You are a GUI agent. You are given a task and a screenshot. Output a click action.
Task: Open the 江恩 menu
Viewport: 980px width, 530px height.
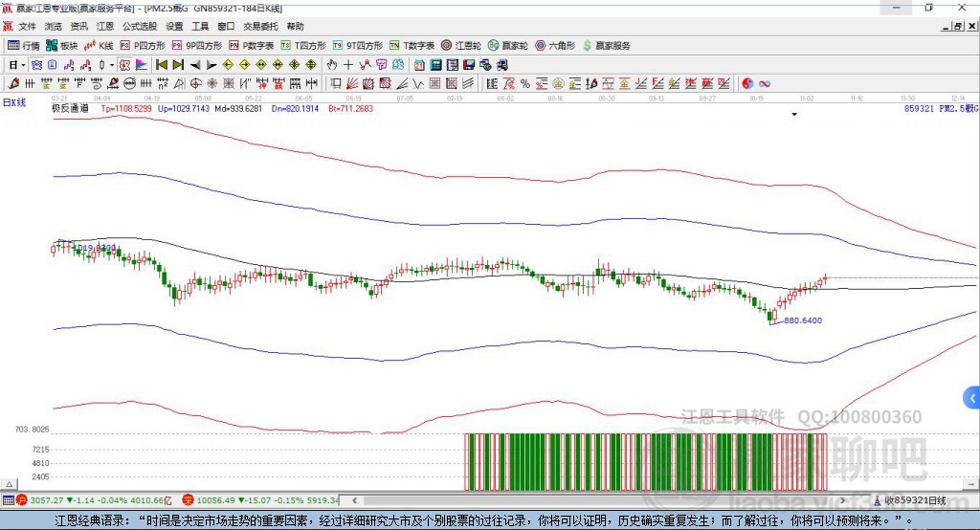(x=105, y=27)
